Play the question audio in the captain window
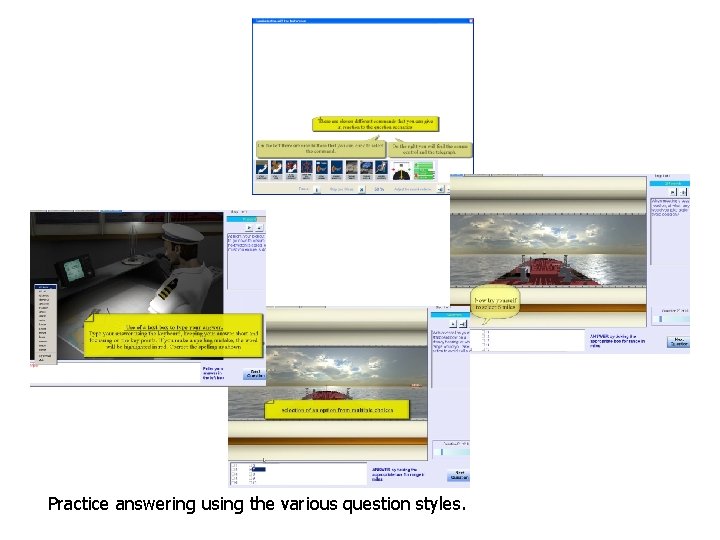This screenshot has height=540, width=720. pos(249,228)
